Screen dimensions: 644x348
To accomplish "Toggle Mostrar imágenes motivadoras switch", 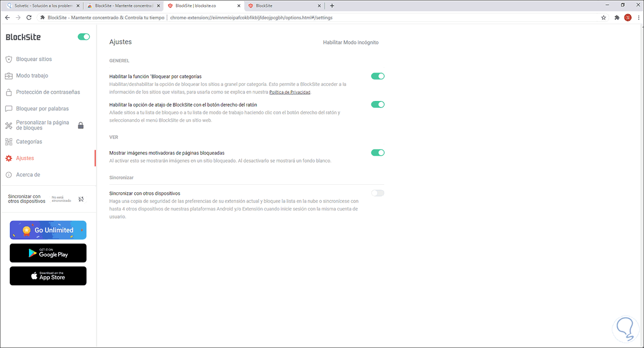I will pyautogui.click(x=378, y=153).
